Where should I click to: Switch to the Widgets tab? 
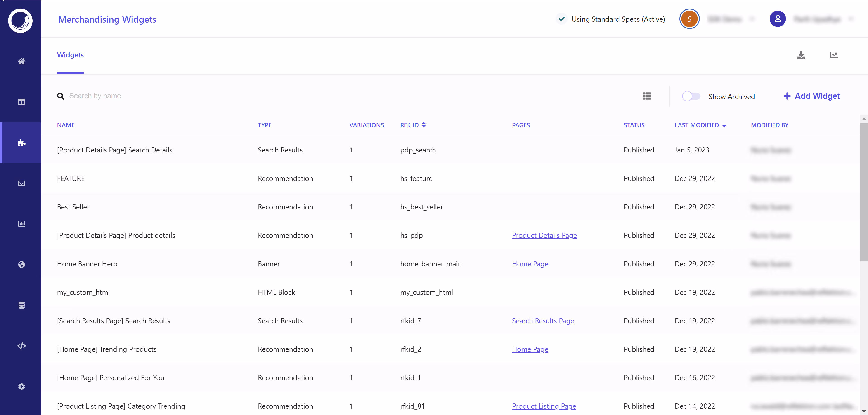coord(70,54)
